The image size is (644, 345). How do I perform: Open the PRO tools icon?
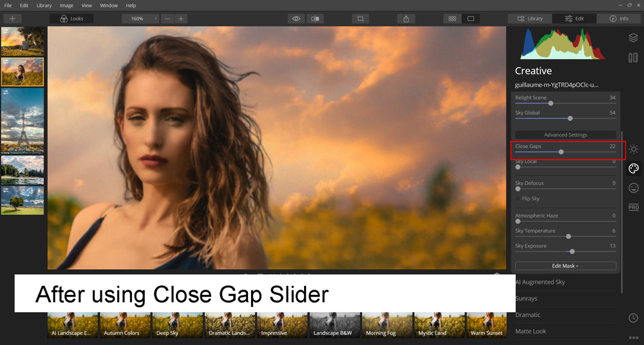point(634,207)
